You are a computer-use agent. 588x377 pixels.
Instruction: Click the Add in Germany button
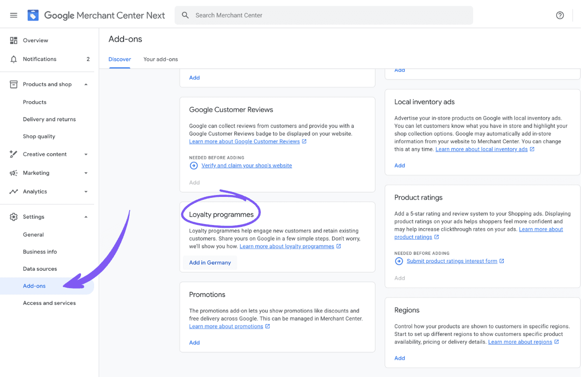tap(210, 263)
